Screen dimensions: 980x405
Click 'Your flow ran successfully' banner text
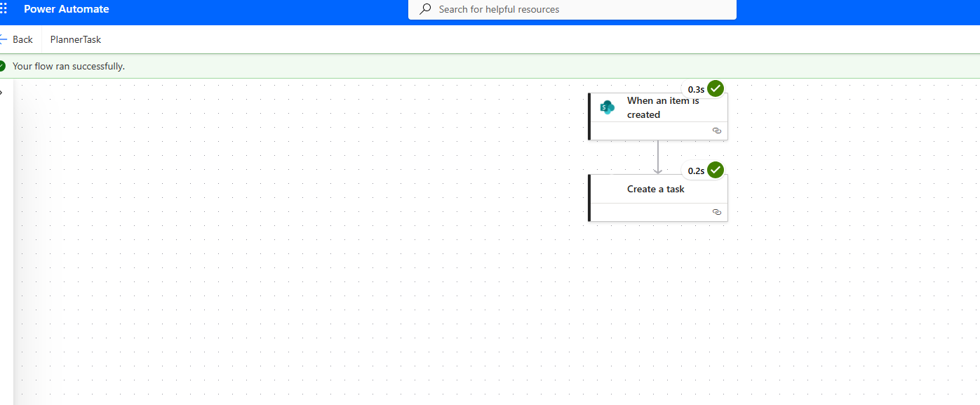pos(69,66)
